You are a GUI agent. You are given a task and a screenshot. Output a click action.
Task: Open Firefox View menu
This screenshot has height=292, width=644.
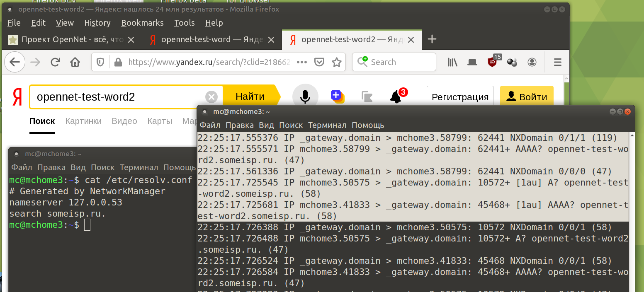click(65, 23)
